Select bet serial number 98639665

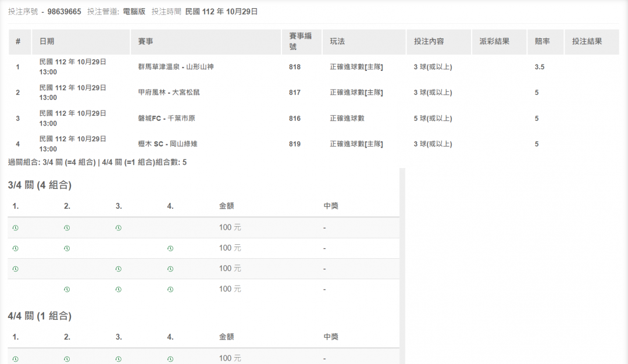[x=64, y=12]
